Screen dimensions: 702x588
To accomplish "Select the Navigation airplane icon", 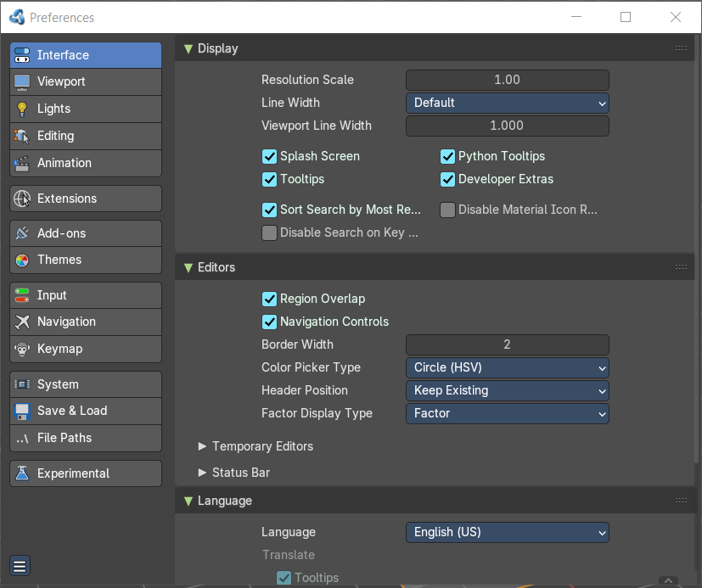I will (x=22, y=322).
